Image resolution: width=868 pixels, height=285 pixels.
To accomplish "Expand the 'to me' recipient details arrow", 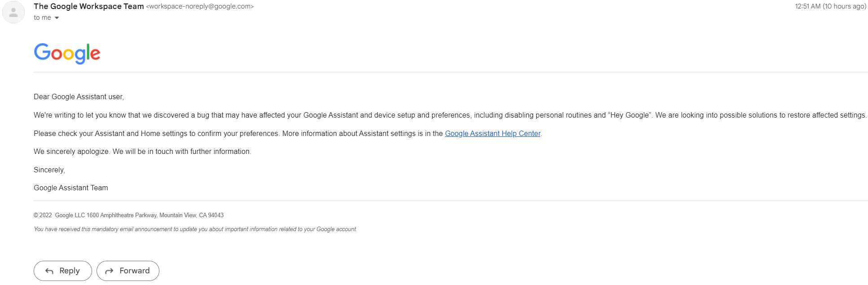I will click(x=57, y=18).
